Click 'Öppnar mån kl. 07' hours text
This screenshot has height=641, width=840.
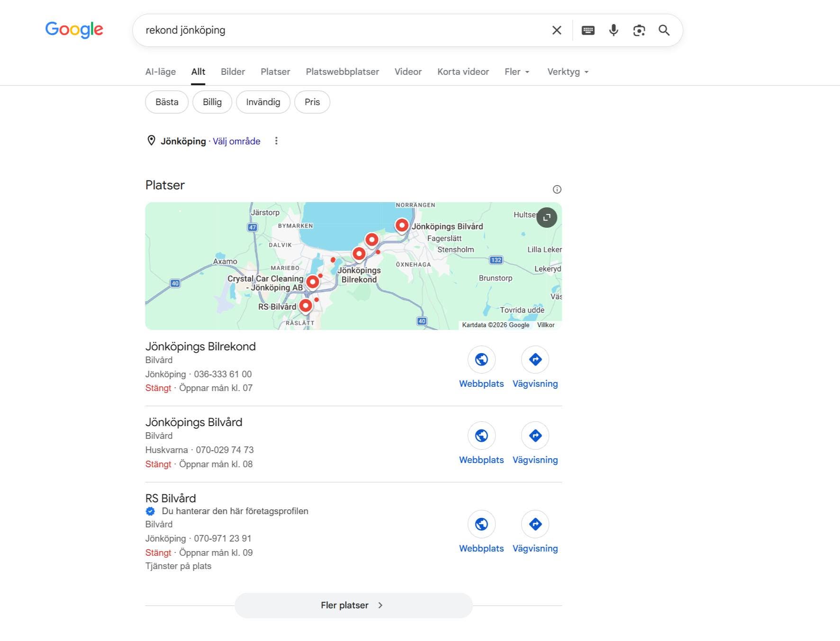pyautogui.click(x=216, y=388)
